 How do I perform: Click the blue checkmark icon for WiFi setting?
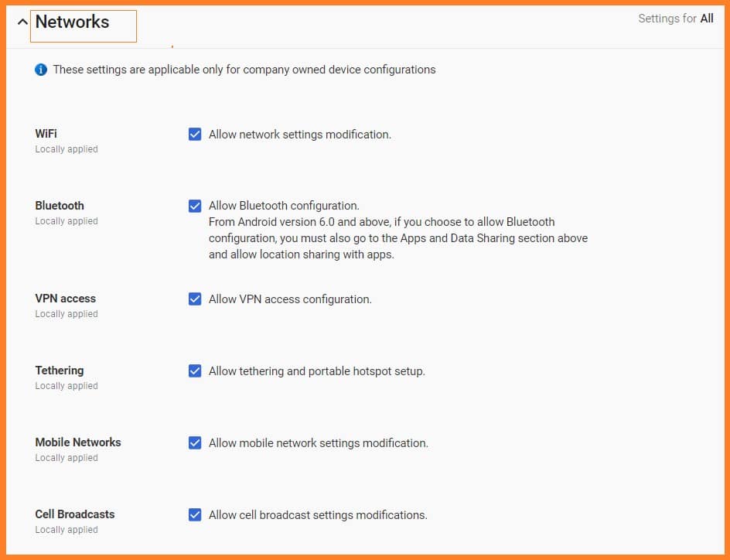(x=195, y=134)
